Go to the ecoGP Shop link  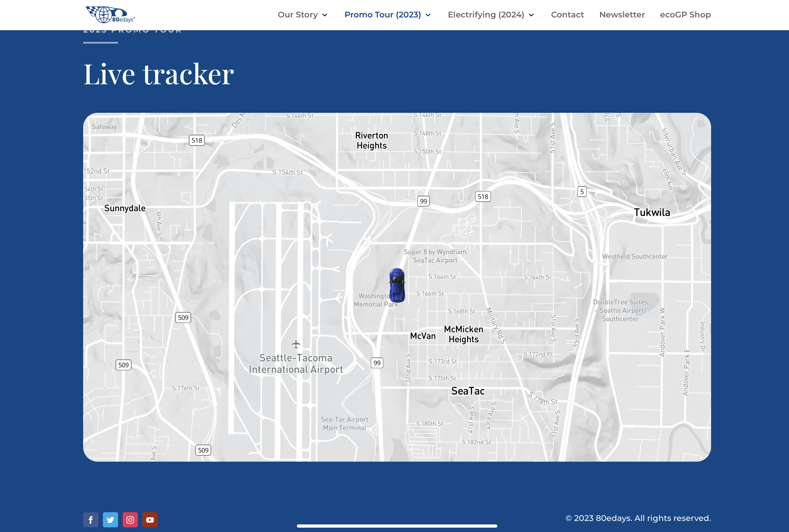685,15
